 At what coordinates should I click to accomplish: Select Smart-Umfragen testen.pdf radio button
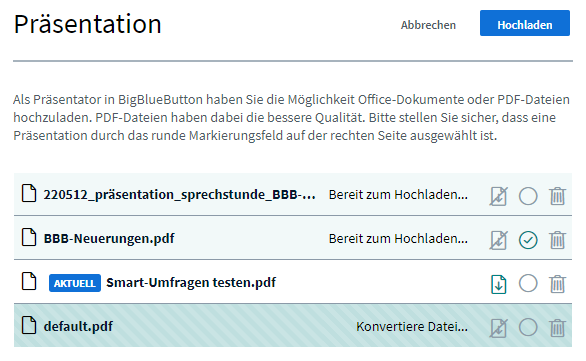pos(528,283)
